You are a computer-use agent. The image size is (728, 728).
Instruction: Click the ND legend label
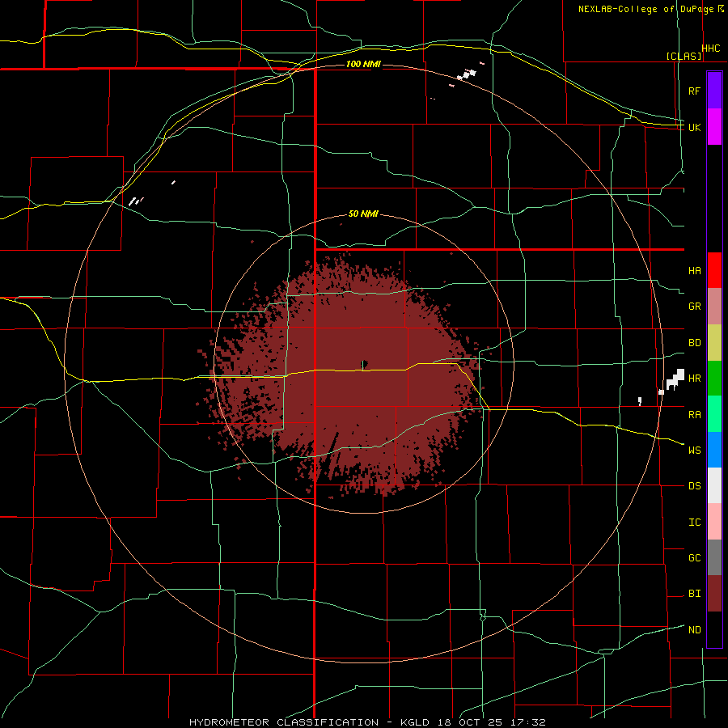coord(694,630)
